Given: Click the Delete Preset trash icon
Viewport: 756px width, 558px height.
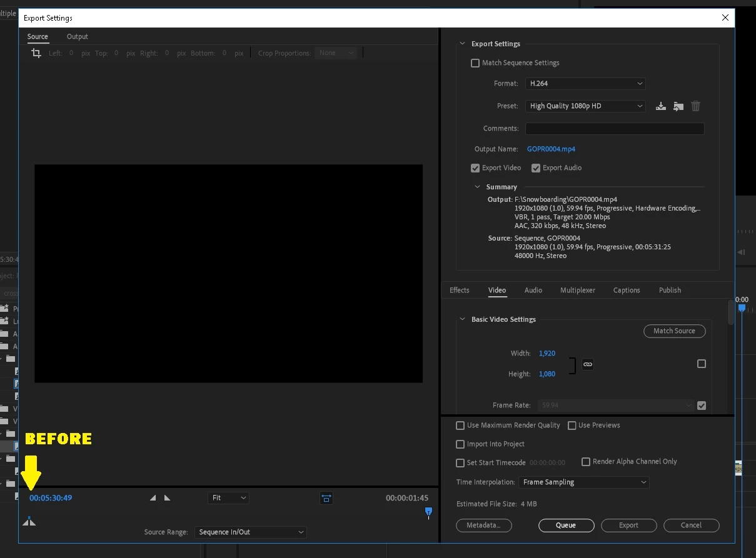Looking at the screenshot, I should (x=695, y=106).
